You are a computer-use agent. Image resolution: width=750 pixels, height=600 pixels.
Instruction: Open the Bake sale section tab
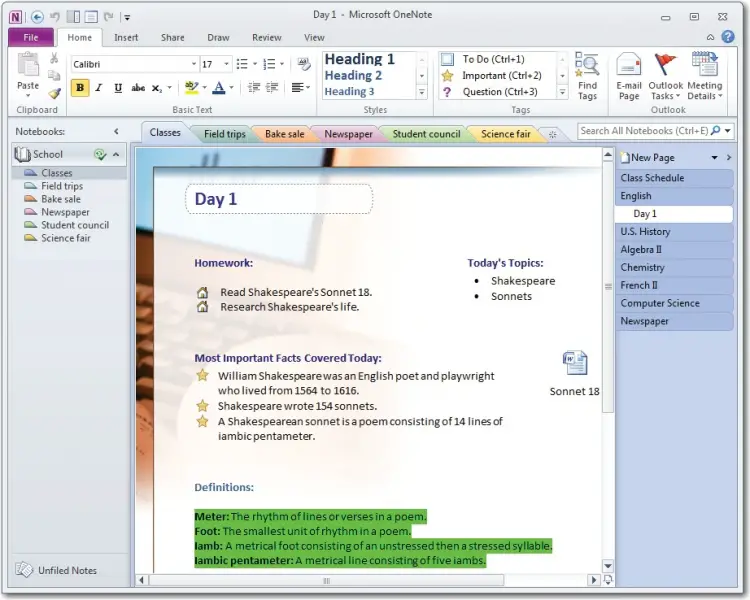click(284, 134)
